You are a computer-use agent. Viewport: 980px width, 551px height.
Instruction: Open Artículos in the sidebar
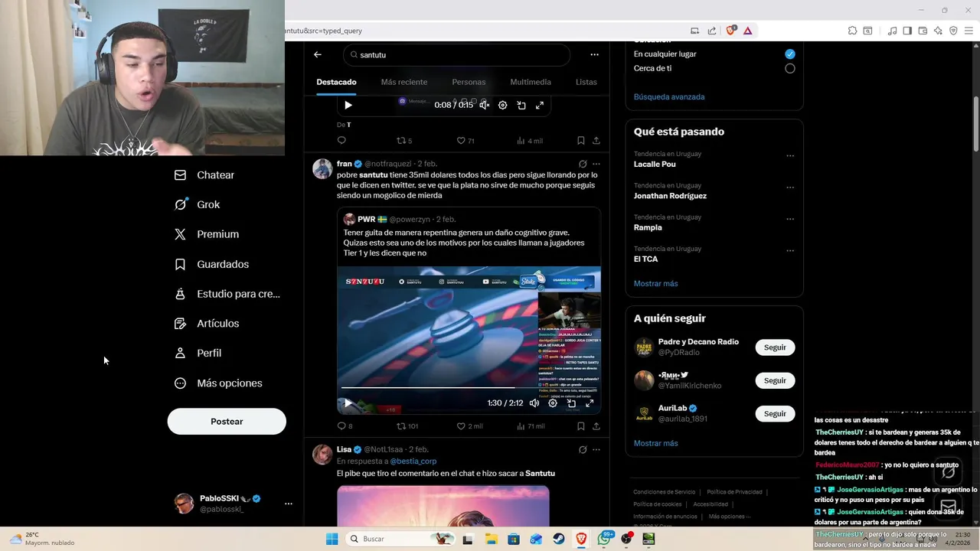click(207, 324)
